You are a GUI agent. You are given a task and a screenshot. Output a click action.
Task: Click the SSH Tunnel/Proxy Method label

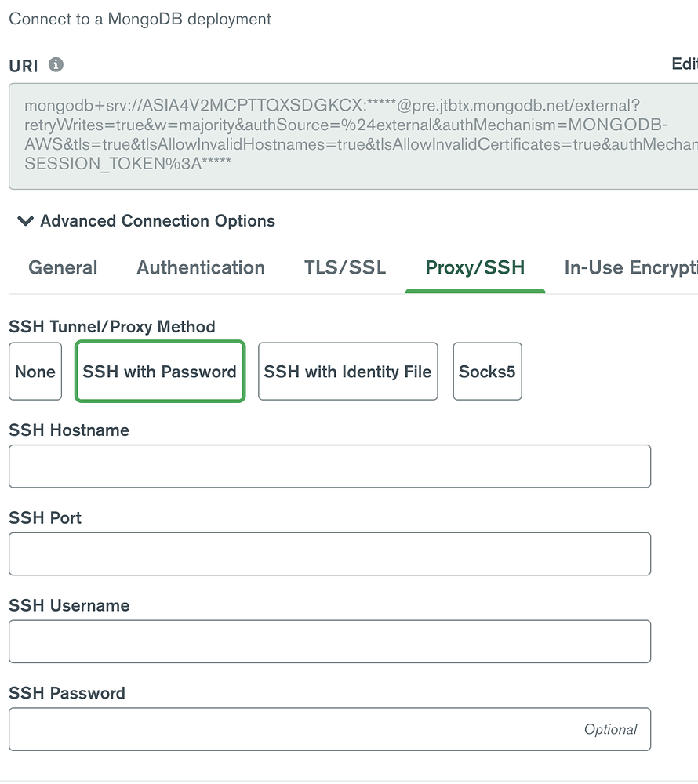tap(111, 326)
